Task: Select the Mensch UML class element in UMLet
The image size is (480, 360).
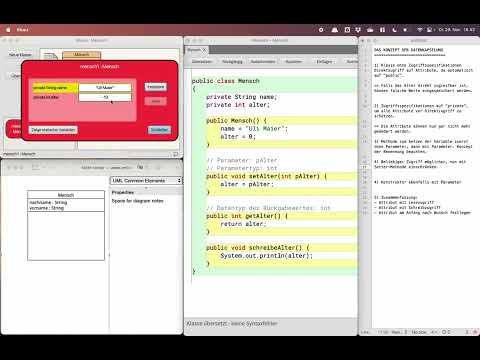Action: [66, 225]
